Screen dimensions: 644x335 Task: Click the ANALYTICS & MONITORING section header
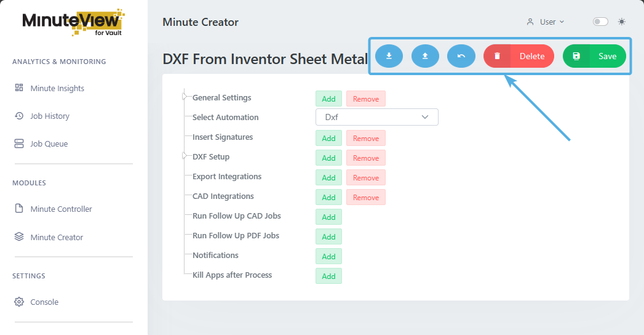click(59, 62)
